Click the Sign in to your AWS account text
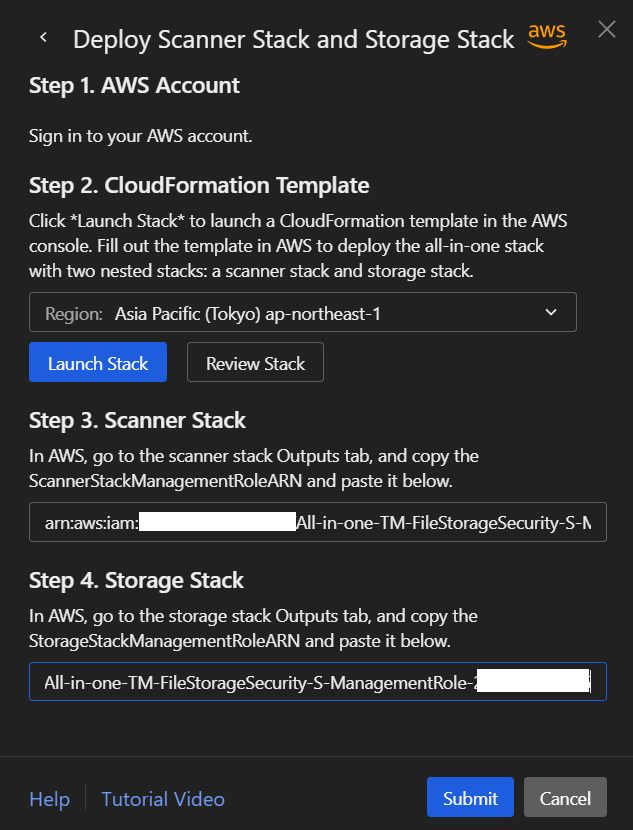Viewport: 633px width, 830px height. pos(140,136)
